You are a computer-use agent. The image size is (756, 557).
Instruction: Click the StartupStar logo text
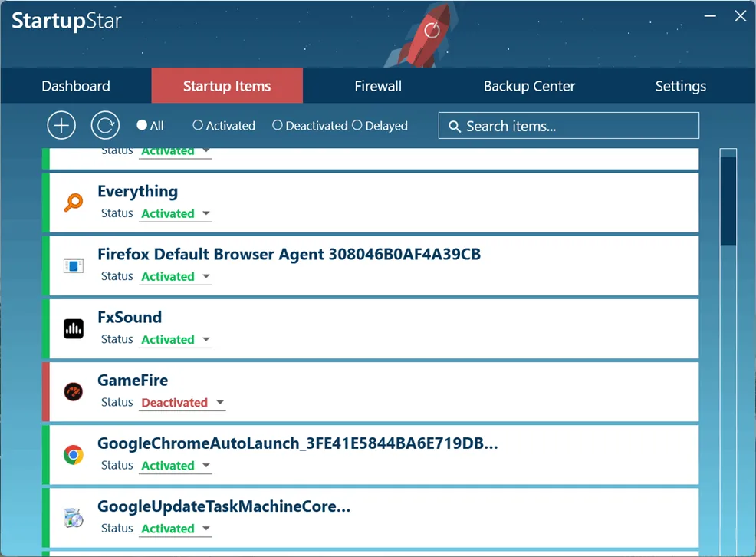67,21
